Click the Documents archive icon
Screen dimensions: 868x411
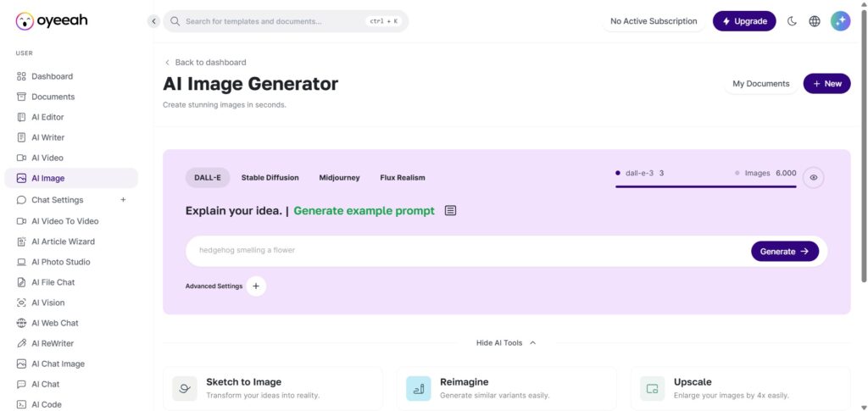(21, 97)
